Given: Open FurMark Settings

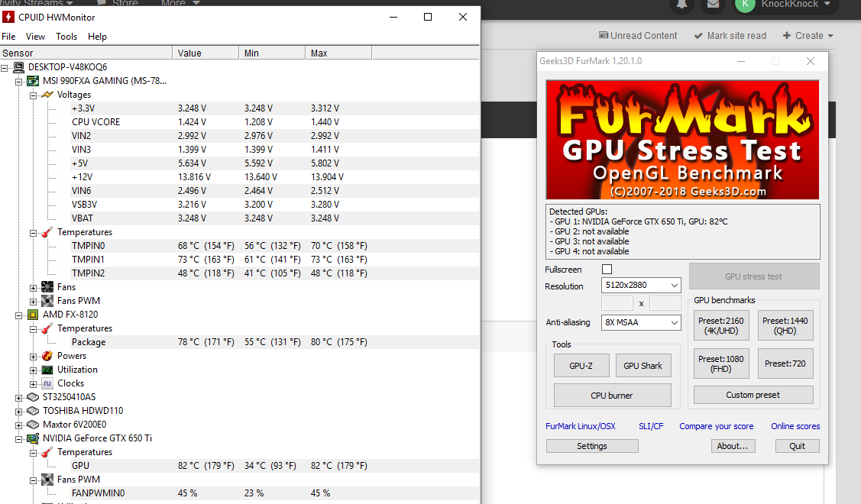Looking at the screenshot, I should (592, 446).
